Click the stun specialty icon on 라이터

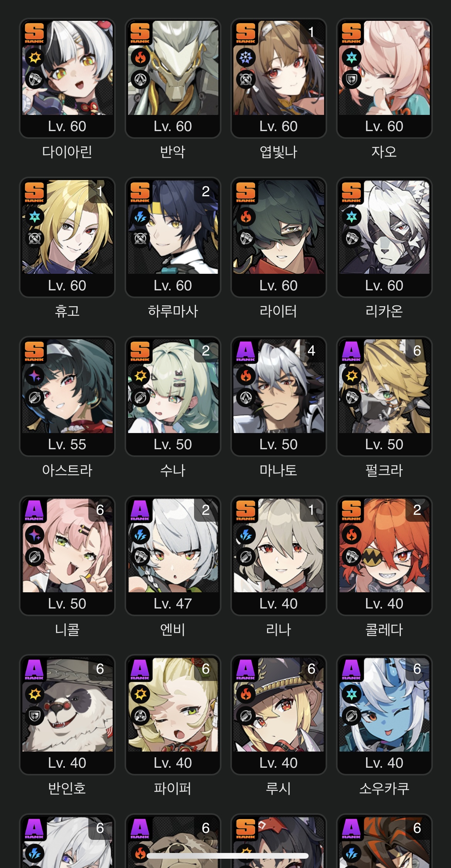(246, 239)
